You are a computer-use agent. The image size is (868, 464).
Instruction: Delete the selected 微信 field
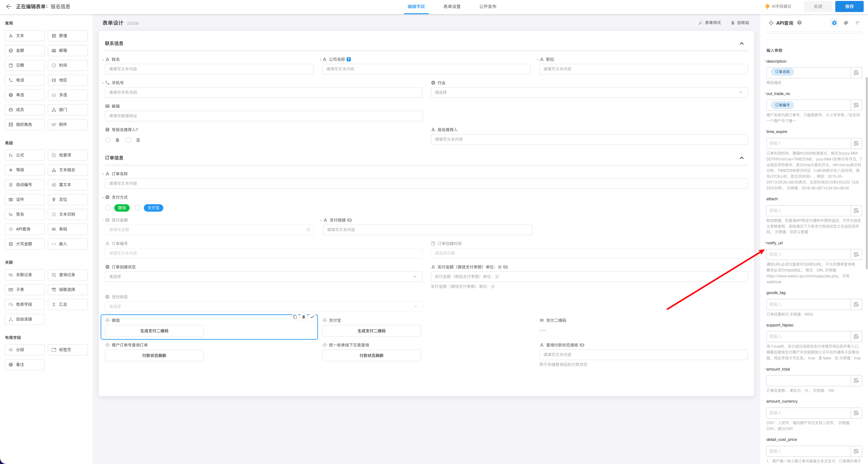304,317
